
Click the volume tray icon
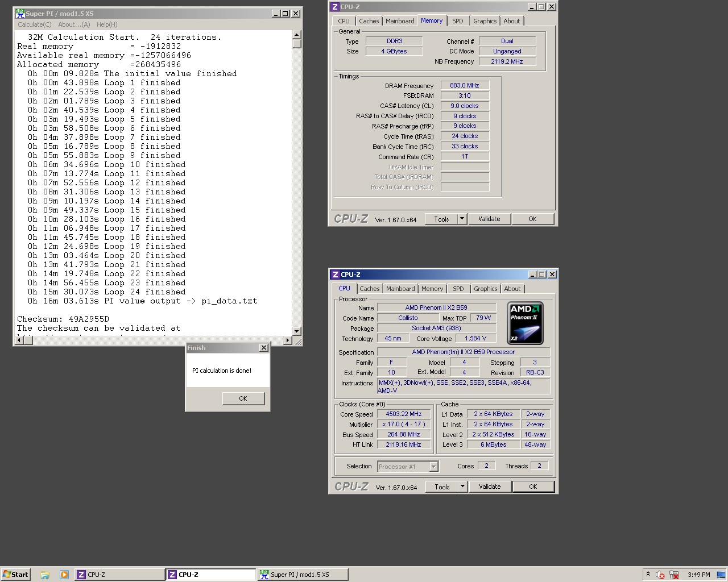point(660,575)
